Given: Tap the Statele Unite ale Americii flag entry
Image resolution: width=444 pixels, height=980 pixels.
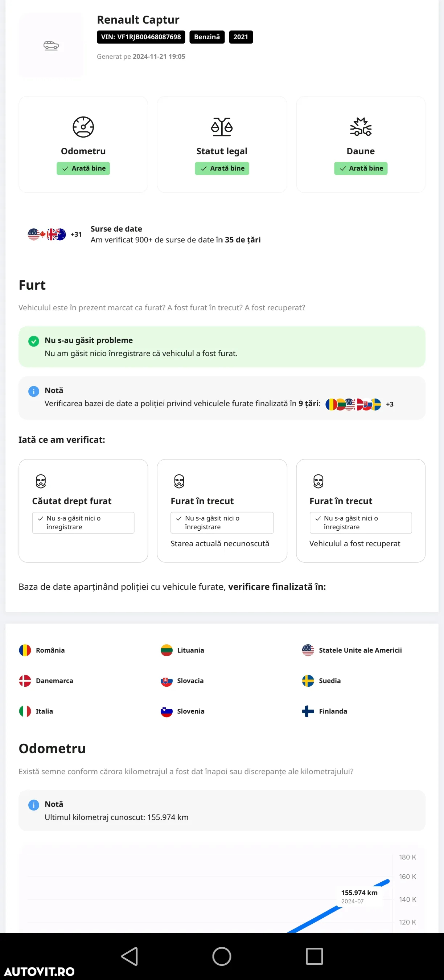Looking at the screenshot, I should [x=351, y=650].
